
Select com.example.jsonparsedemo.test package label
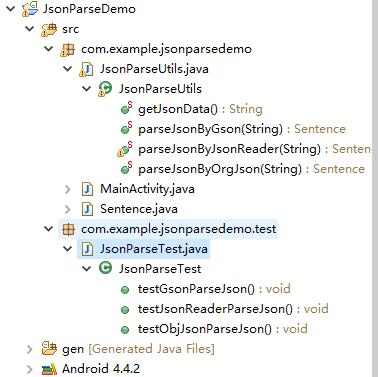[x=179, y=229]
